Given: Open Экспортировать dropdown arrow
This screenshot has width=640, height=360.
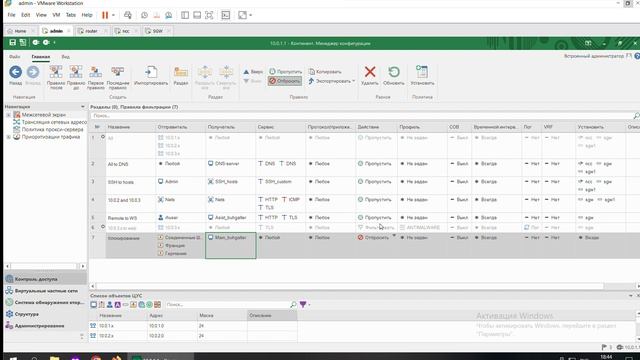Looking at the screenshot, I should 353,81.
